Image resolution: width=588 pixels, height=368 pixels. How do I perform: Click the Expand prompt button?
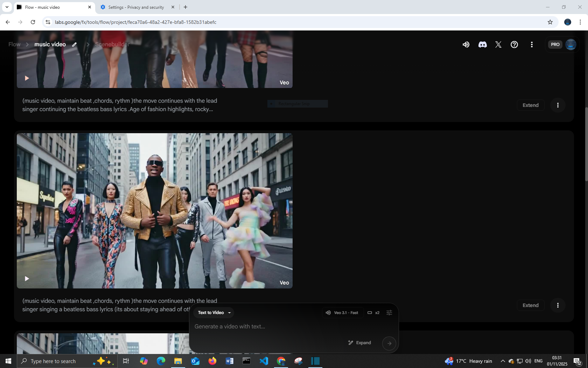point(359,343)
